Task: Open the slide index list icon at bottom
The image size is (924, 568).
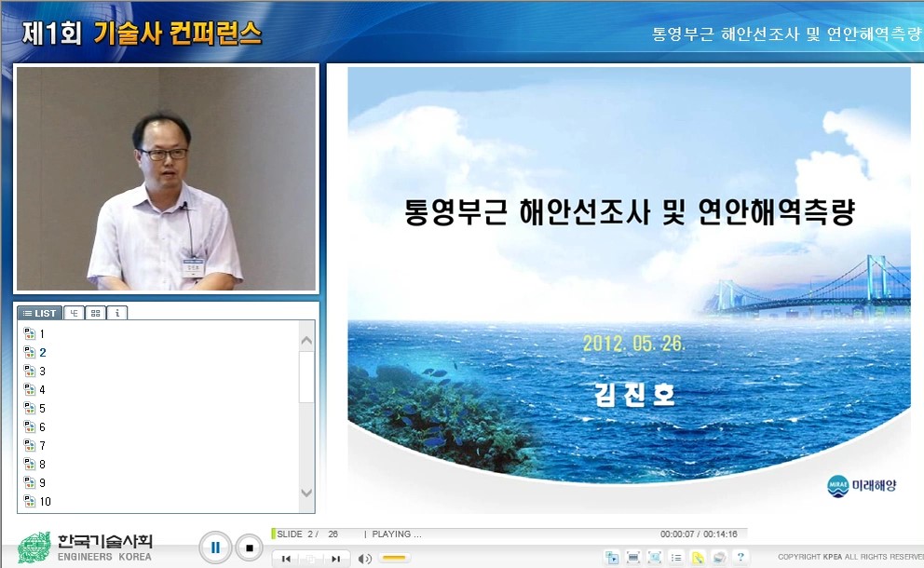Action: 675,557
